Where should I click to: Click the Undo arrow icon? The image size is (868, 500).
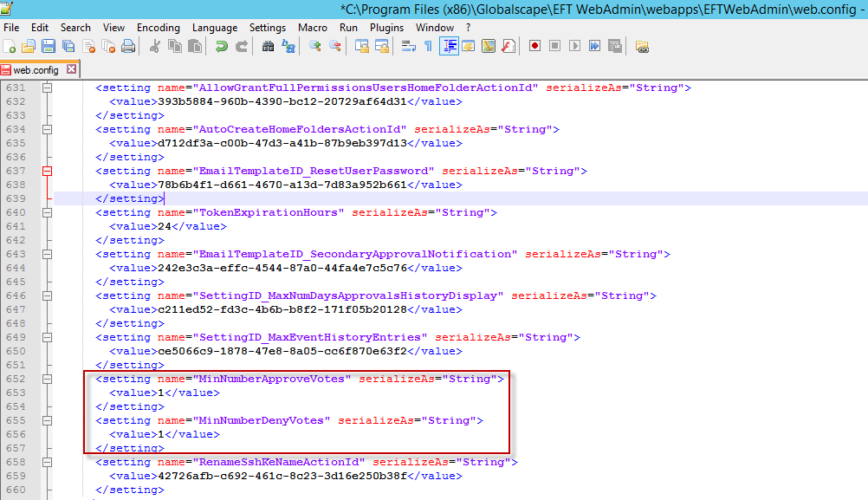222,46
